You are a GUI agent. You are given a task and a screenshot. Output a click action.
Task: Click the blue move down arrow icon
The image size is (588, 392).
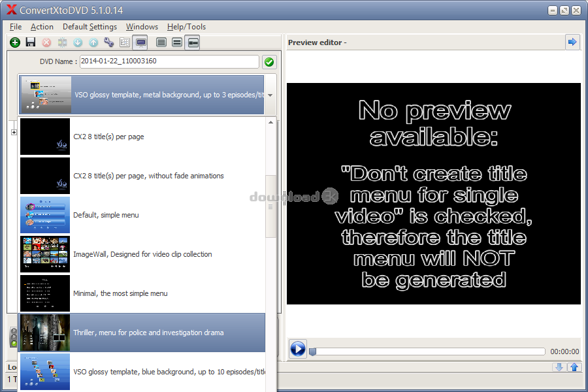coord(78,42)
